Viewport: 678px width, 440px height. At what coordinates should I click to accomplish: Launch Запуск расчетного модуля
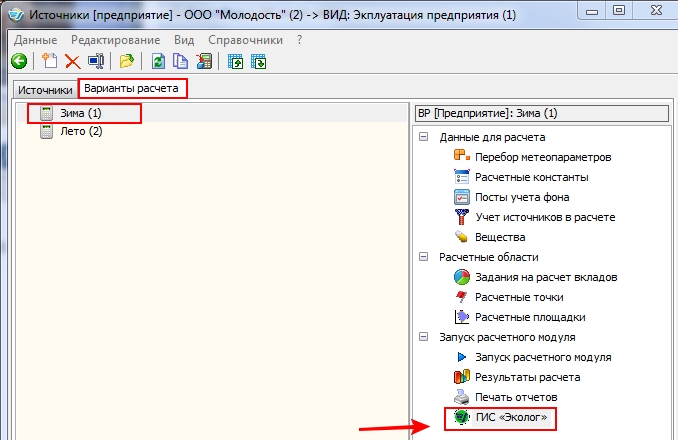[x=543, y=357]
